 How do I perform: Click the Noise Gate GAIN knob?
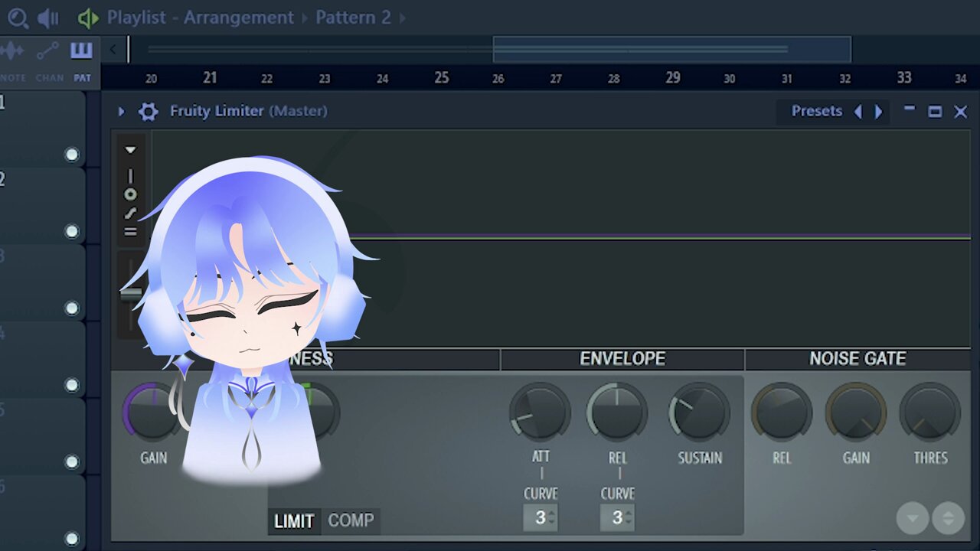[x=855, y=412]
